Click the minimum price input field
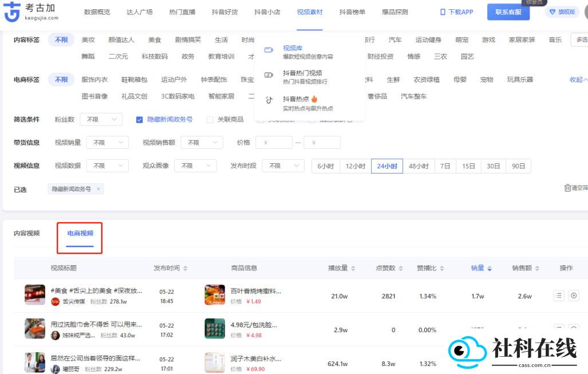Image resolution: width=588 pixels, height=374 pixels. click(274, 143)
